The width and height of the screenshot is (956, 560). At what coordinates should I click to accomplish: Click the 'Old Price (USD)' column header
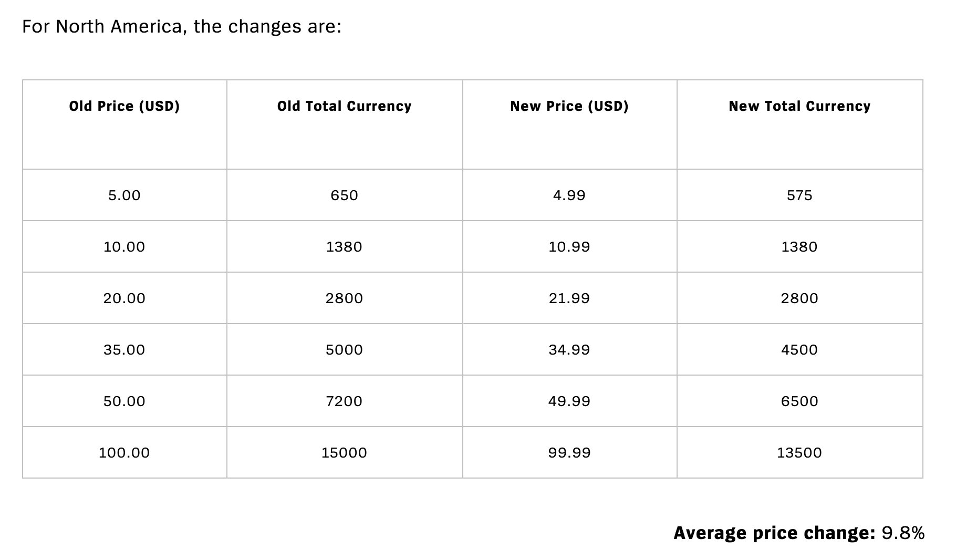[124, 107]
